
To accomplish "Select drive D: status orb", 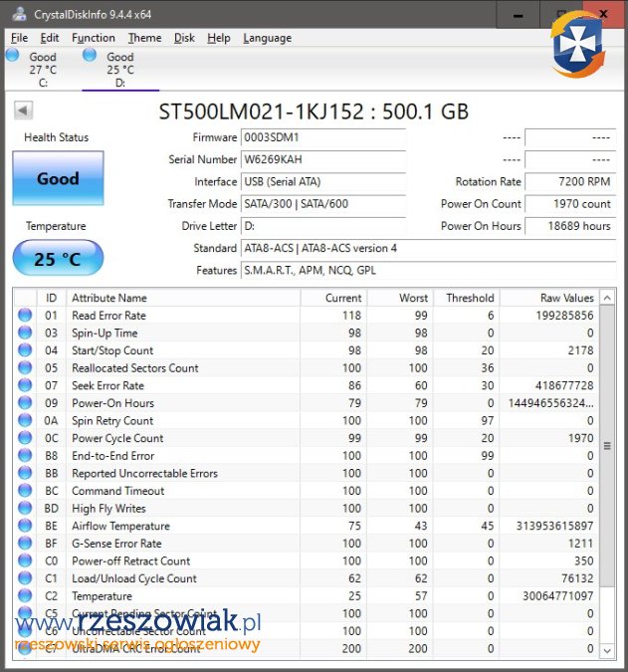I will [x=90, y=55].
